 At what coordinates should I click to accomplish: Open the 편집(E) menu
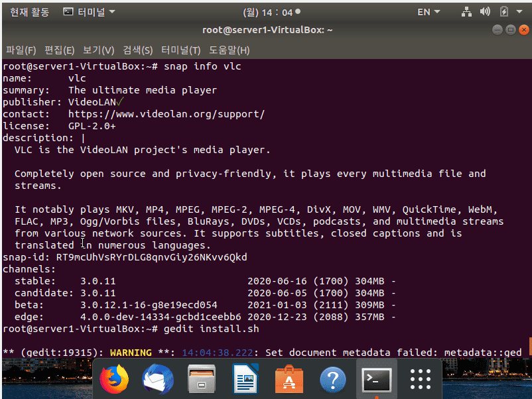[60, 50]
